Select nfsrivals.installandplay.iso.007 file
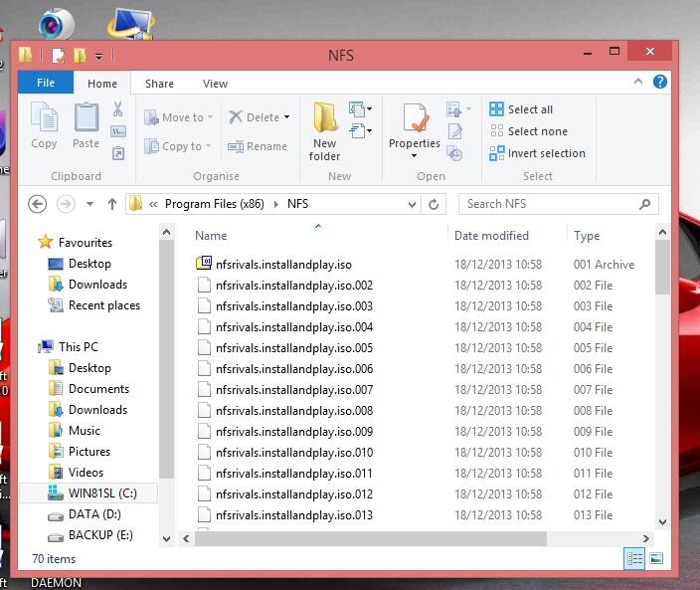The height and width of the screenshot is (590, 700). point(284,390)
